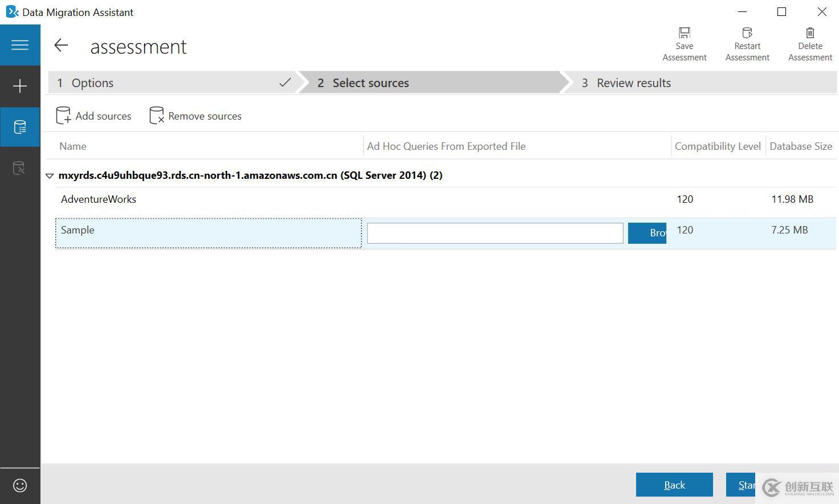Open the Assessments sidebar icon
The width and height of the screenshot is (839, 504).
(x=20, y=127)
